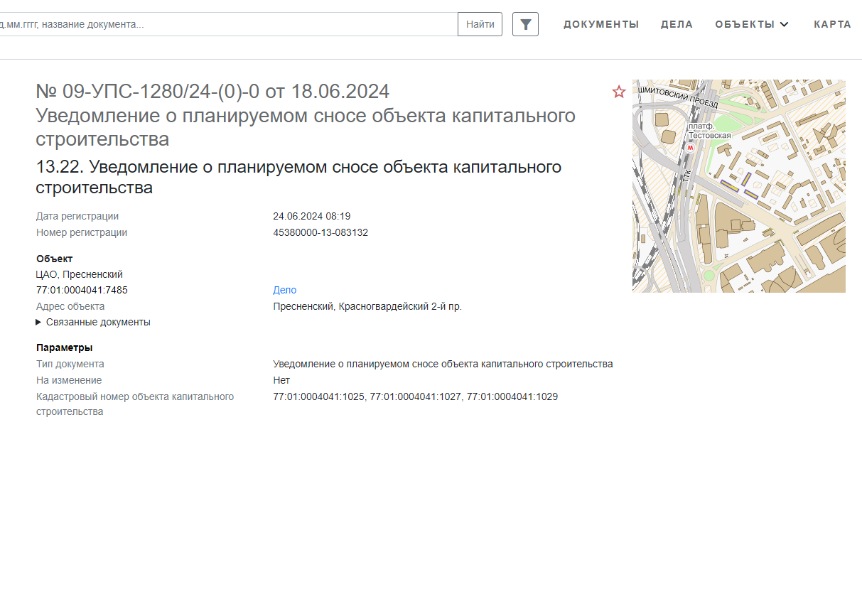Select the 13.22. Уведомление subtitle
The image size is (862, 616).
[298, 177]
